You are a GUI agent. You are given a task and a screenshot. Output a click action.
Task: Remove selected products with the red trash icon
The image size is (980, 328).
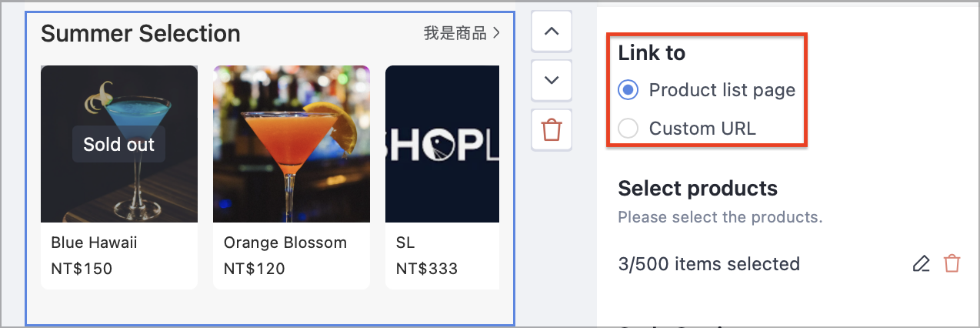coord(952,264)
